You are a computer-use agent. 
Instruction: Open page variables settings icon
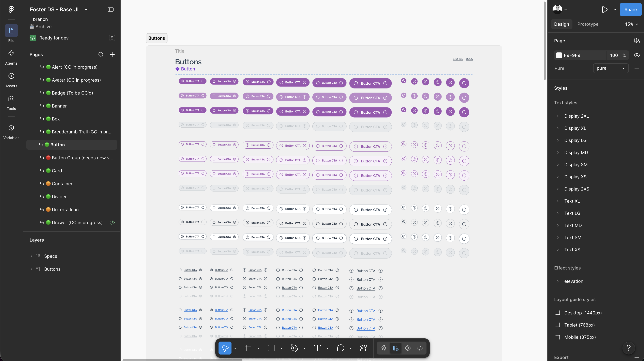pos(637,40)
